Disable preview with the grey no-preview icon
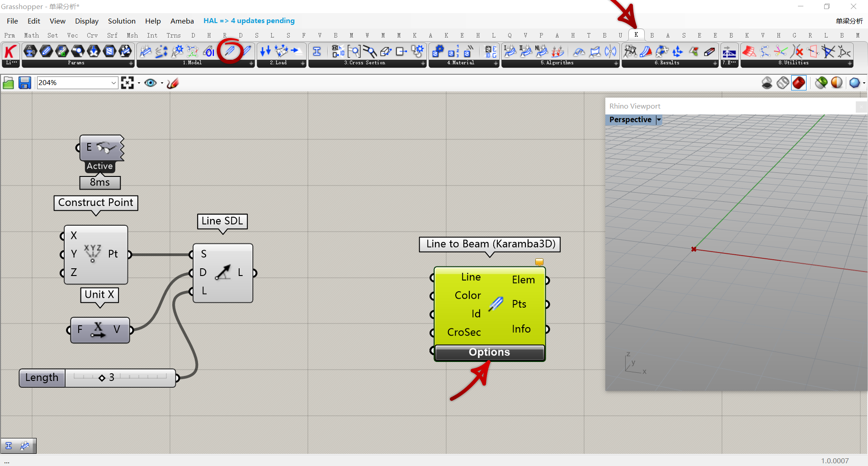The height and width of the screenshot is (466, 868). click(767, 83)
